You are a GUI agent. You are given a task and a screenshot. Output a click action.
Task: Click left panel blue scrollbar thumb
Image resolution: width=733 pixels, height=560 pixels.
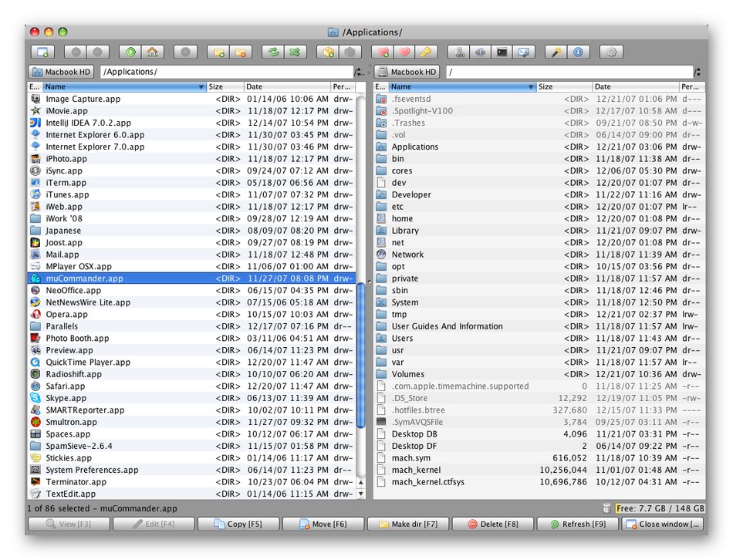(360, 356)
